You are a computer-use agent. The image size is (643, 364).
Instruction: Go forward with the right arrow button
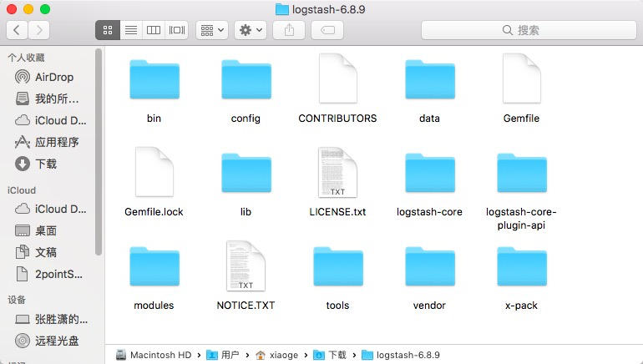(x=39, y=30)
